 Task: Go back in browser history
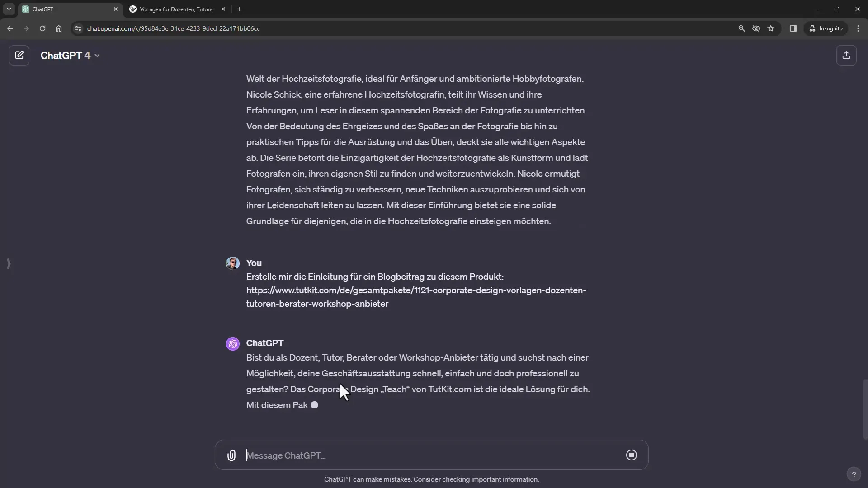[10, 28]
